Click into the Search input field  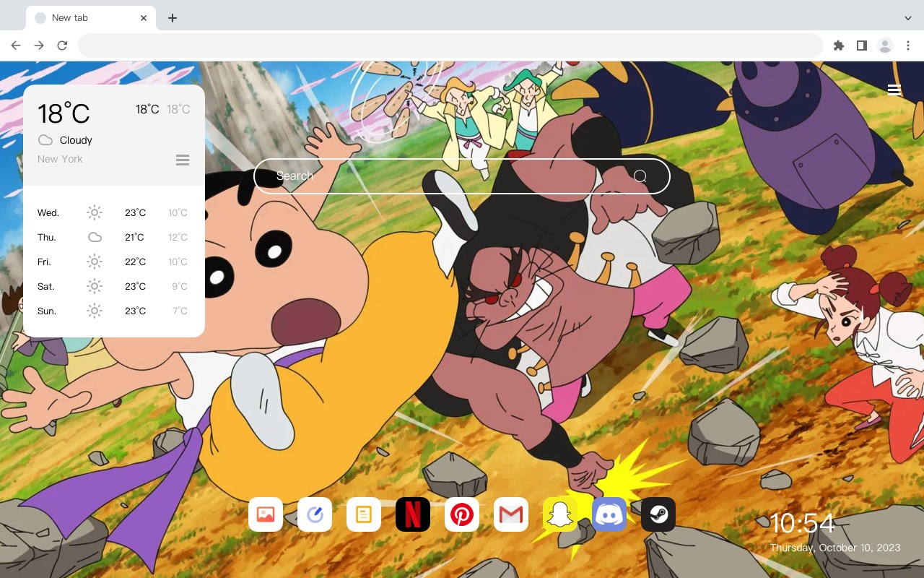tap(462, 176)
